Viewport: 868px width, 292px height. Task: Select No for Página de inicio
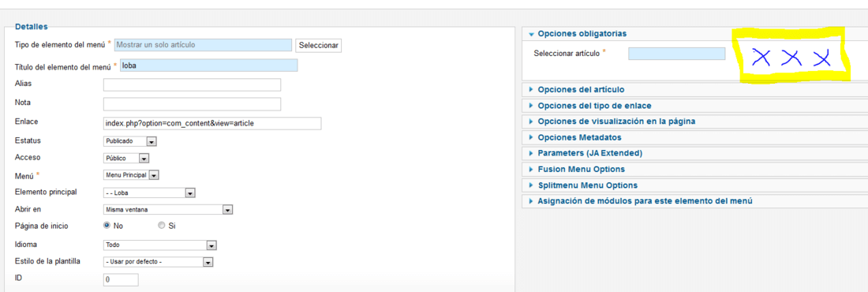(x=107, y=226)
